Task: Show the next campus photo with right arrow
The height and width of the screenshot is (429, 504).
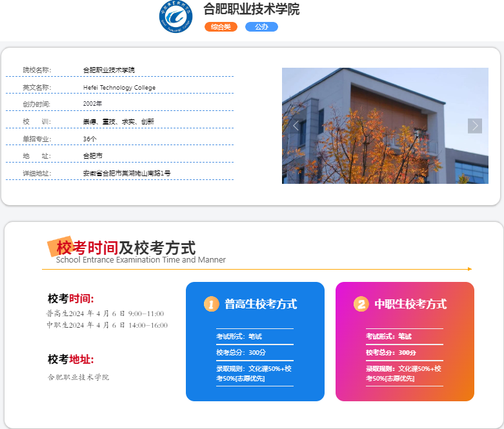Action: click(x=475, y=126)
